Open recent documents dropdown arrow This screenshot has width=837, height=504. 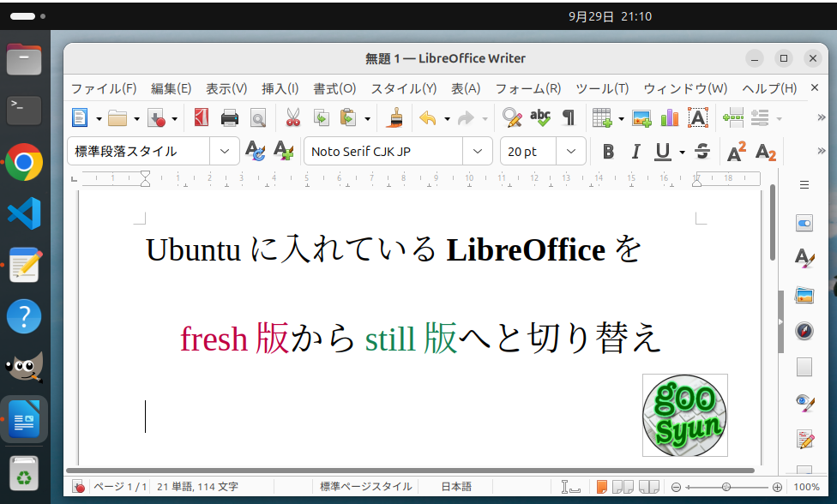(136, 119)
